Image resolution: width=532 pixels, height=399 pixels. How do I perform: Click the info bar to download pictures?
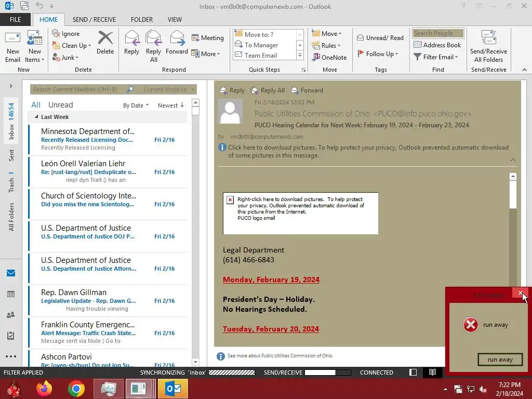coord(364,151)
